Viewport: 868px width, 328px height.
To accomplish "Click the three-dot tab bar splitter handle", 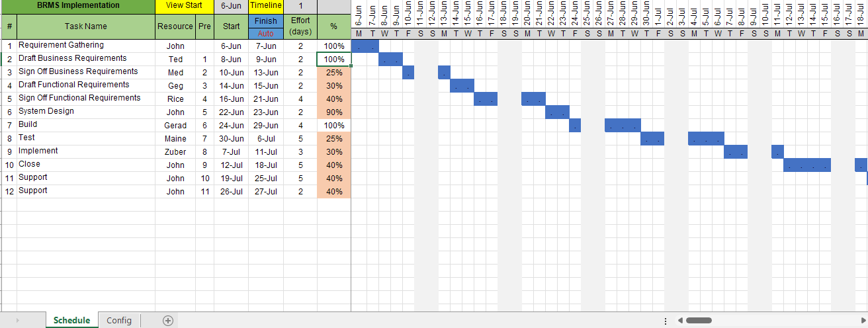I will click(x=665, y=321).
